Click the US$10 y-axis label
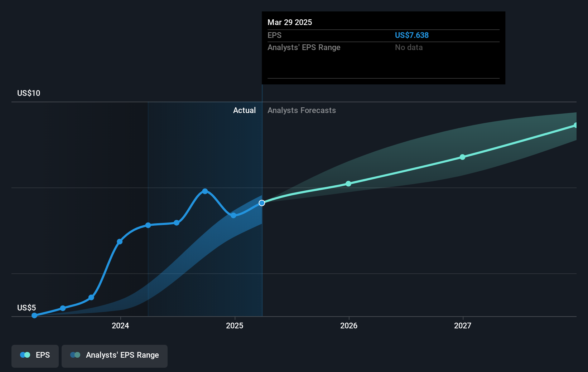Screen dimensions: 588x372 point(29,93)
